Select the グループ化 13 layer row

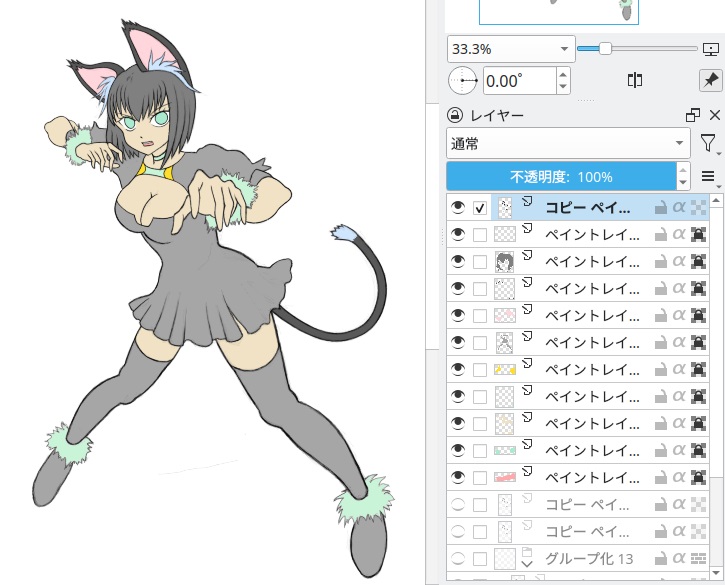pos(593,558)
